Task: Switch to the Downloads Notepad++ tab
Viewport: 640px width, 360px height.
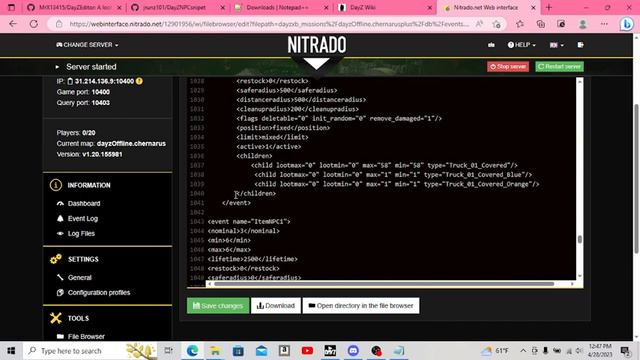Action: (282, 7)
